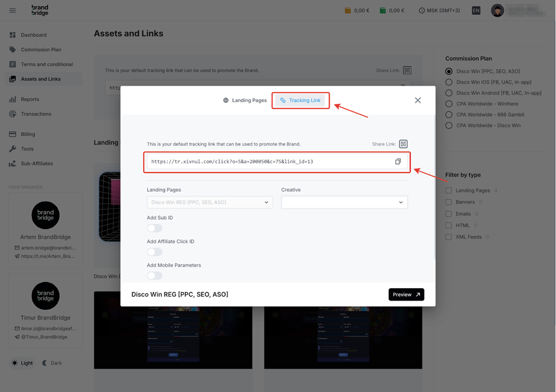Click the Timur BrandBridge manager avatar

click(x=45, y=296)
